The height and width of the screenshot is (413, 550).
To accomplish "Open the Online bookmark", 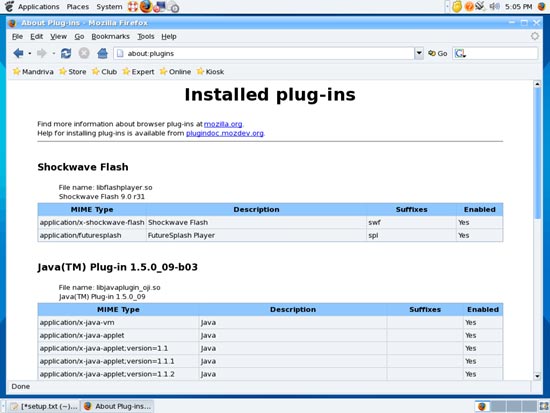I will 175,72.
